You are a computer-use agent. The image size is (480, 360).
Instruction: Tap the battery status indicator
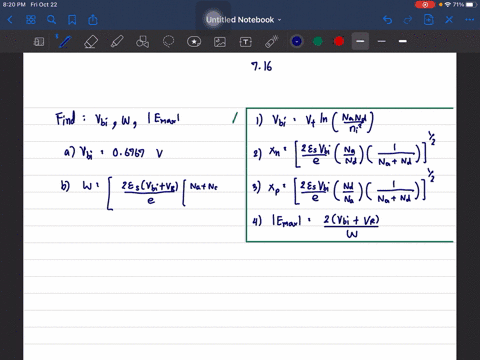coord(471,5)
